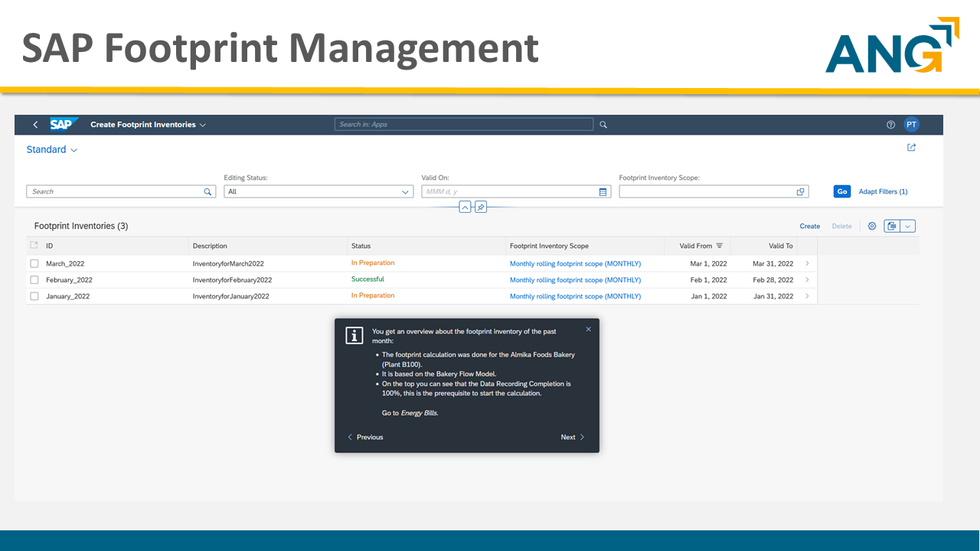Image resolution: width=980 pixels, height=551 pixels.
Task: Open details arrow for March_2022 row
Action: click(x=807, y=263)
